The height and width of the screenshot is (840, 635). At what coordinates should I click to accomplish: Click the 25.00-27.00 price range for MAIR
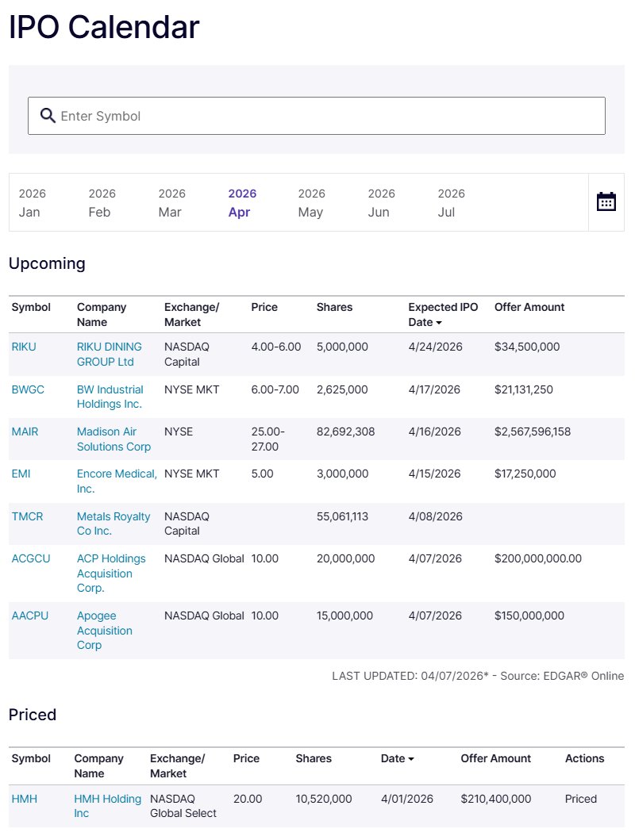(268, 439)
